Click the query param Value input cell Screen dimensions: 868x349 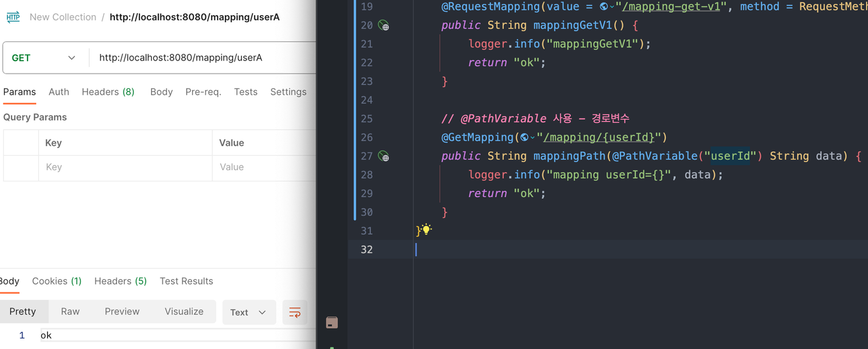pos(264,168)
